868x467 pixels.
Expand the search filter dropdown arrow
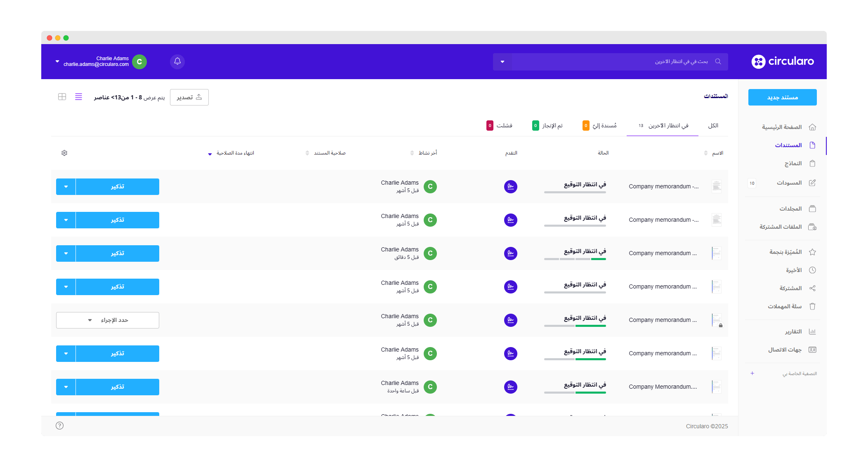click(502, 62)
